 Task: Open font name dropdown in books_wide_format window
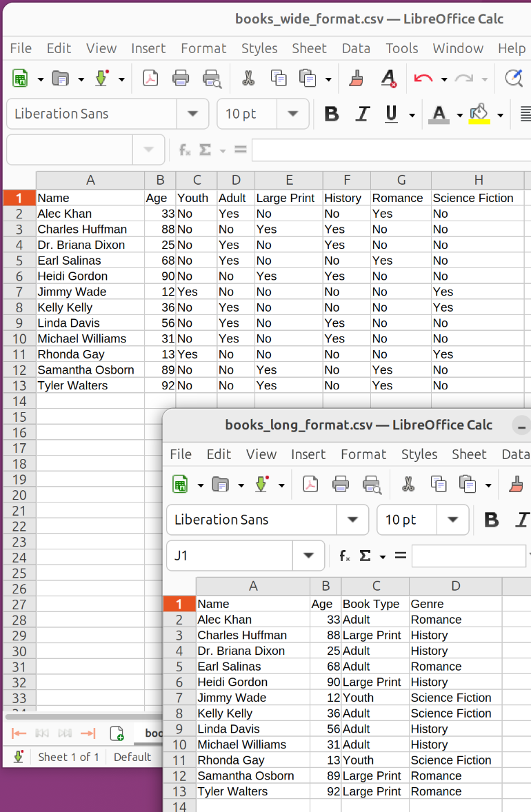[192, 114]
